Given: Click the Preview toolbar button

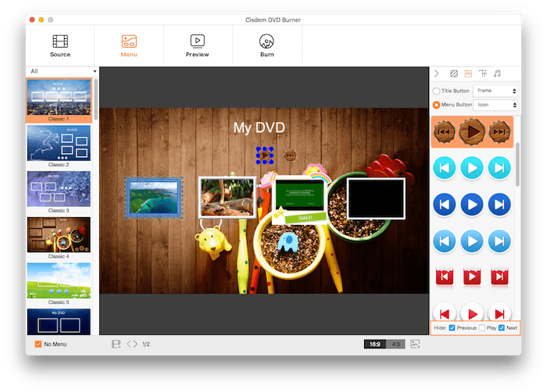Looking at the screenshot, I should point(198,46).
